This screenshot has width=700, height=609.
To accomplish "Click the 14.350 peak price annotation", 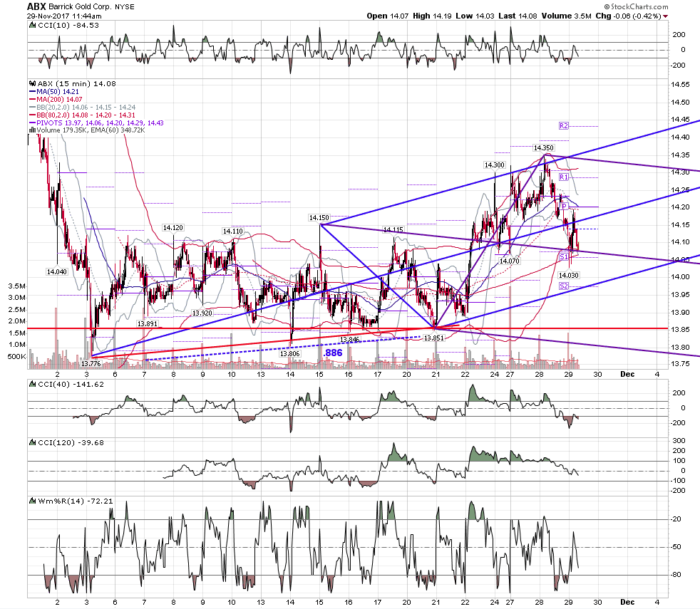I will pos(544,148).
